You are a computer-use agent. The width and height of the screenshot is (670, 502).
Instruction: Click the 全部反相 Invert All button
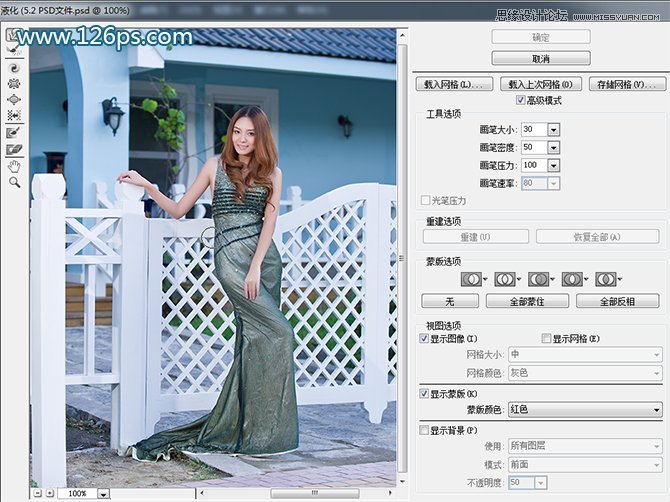coord(618,301)
